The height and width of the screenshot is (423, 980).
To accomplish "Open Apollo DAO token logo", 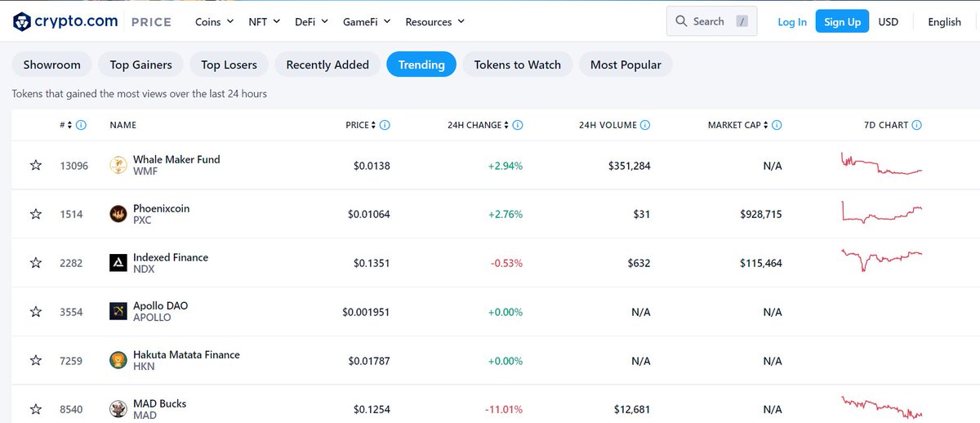I will 118,312.
